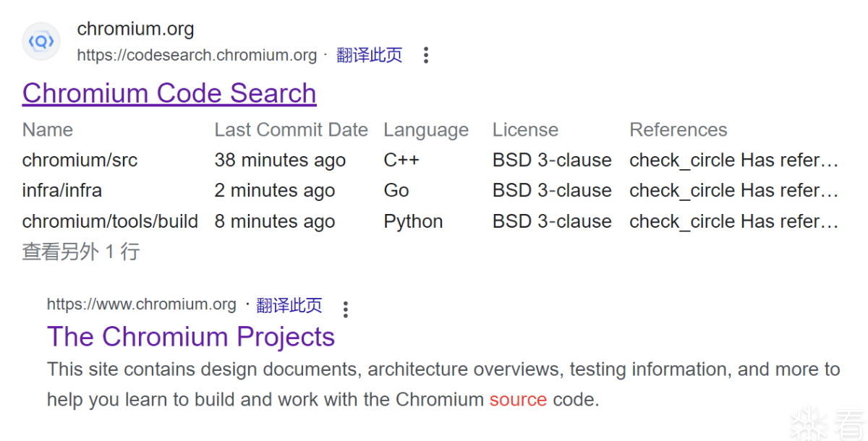Open three-dot menu beside www.chromium.org URL

[x=346, y=309]
